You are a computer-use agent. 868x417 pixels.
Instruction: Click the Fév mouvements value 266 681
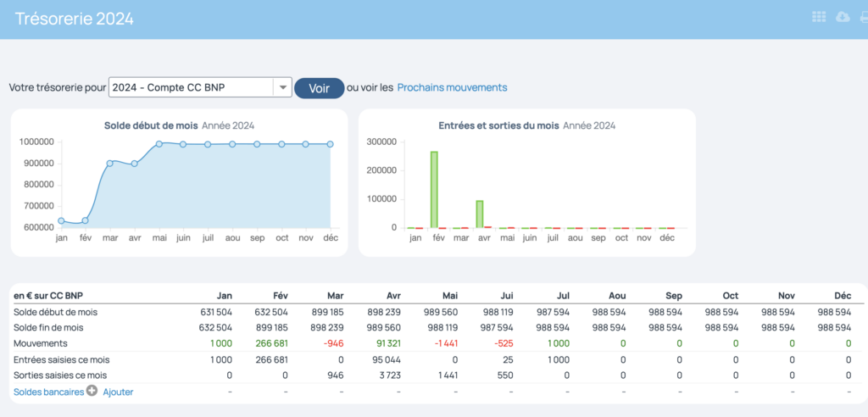[x=270, y=343]
